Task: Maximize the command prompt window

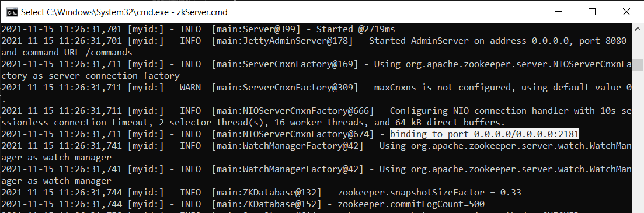Action: click(x=591, y=12)
